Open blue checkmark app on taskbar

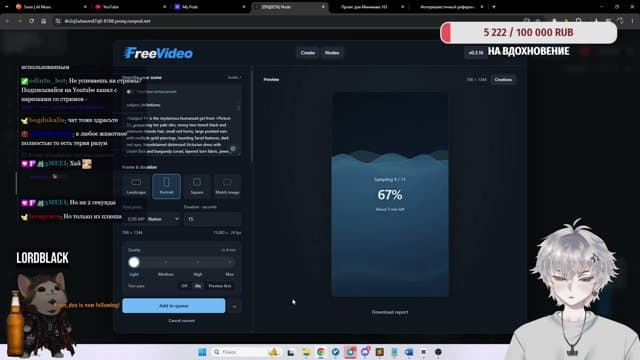336,352
